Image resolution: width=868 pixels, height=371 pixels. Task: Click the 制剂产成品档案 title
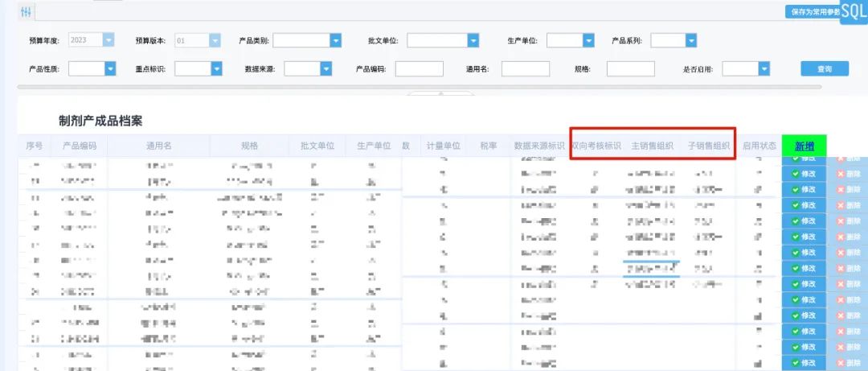[100, 122]
